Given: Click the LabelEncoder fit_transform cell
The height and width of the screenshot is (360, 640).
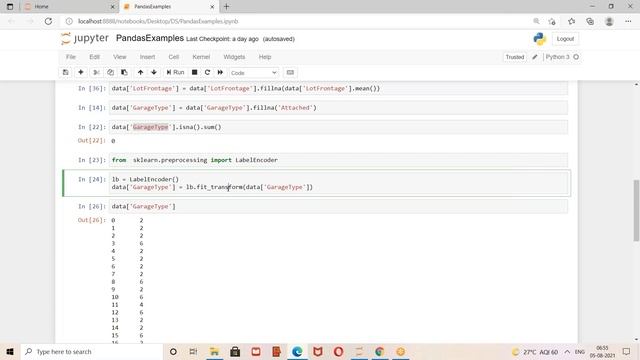Looking at the screenshot, I should [338, 183].
